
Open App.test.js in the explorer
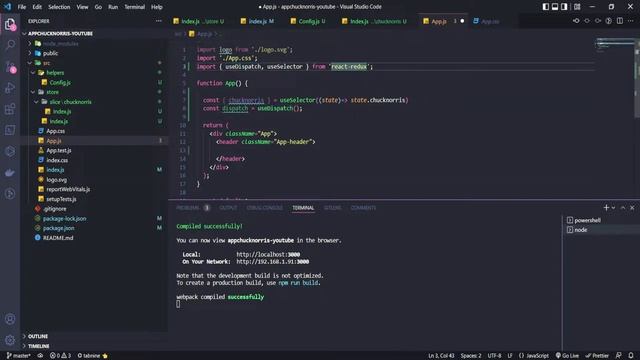pyautogui.click(x=58, y=151)
